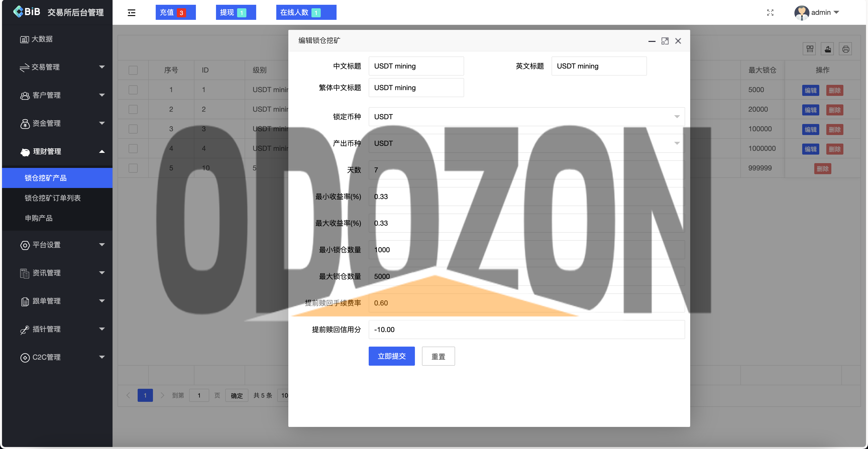Toggle the select-all checkbox in table header
Image resolution: width=868 pixels, height=449 pixels.
[x=133, y=70]
